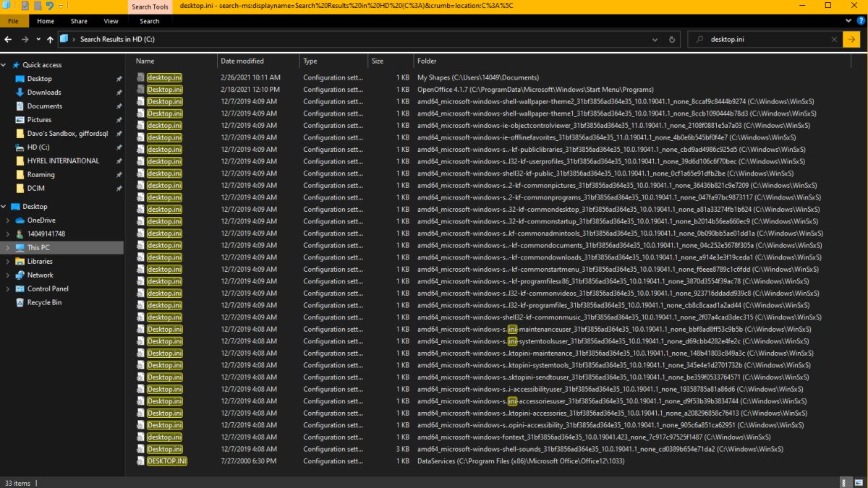
Task: Expand the 14049141748 user node
Action: [8, 234]
